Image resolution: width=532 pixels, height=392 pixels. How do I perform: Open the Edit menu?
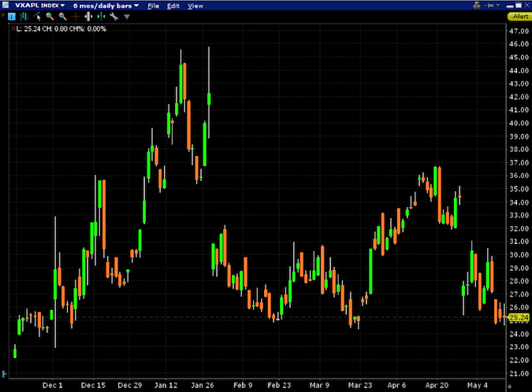click(173, 6)
